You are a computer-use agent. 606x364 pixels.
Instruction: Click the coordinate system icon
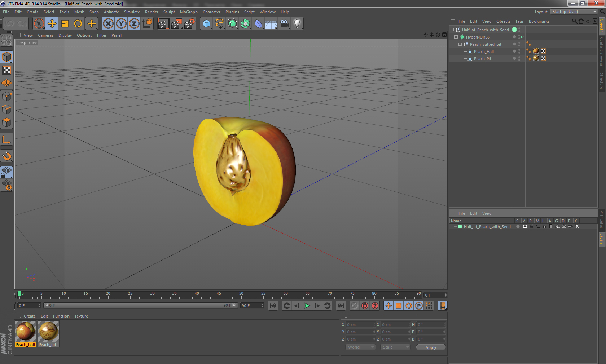tap(147, 24)
